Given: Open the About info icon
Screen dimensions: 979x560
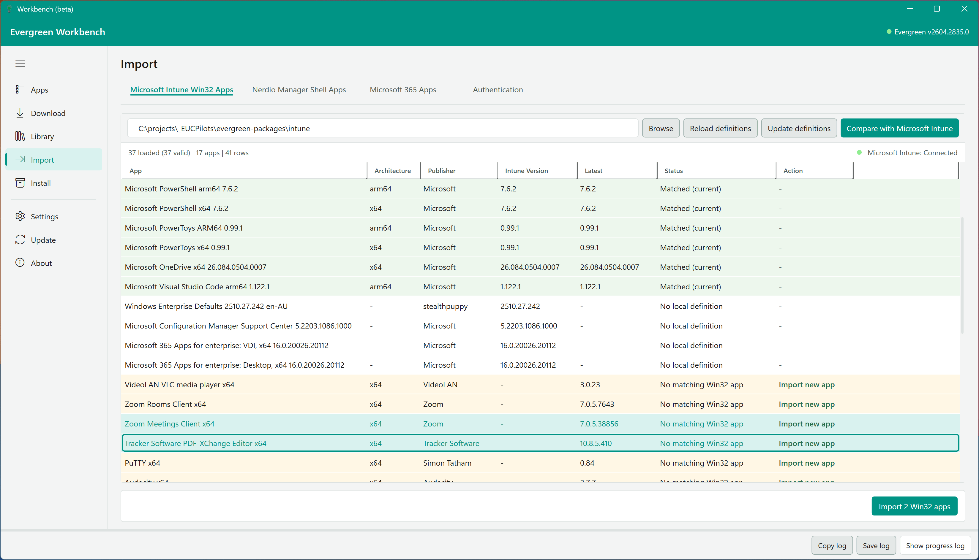Looking at the screenshot, I should 20,263.
